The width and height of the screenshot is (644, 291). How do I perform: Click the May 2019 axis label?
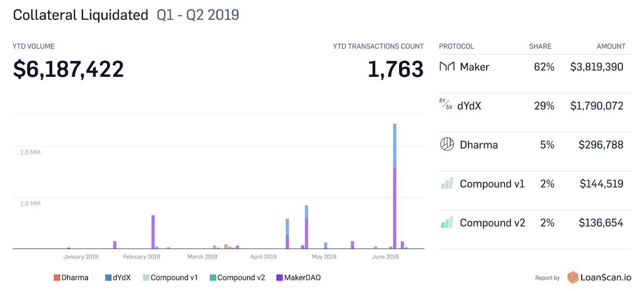point(324,257)
